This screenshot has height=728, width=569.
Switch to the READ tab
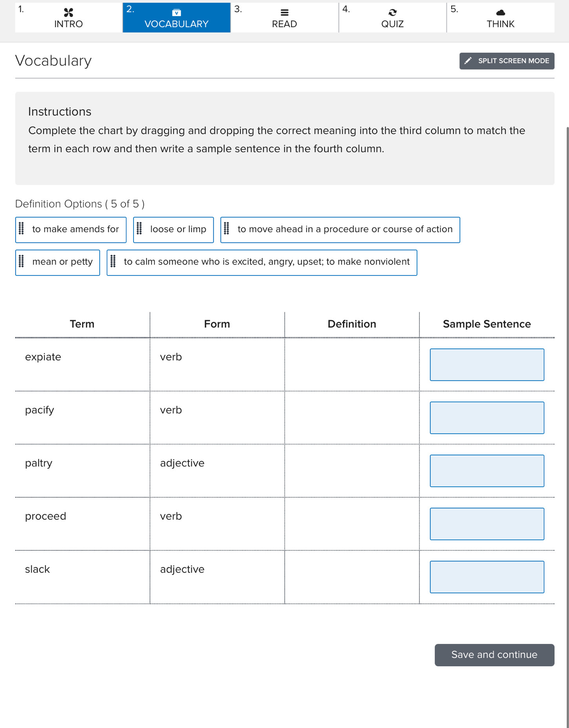284,18
